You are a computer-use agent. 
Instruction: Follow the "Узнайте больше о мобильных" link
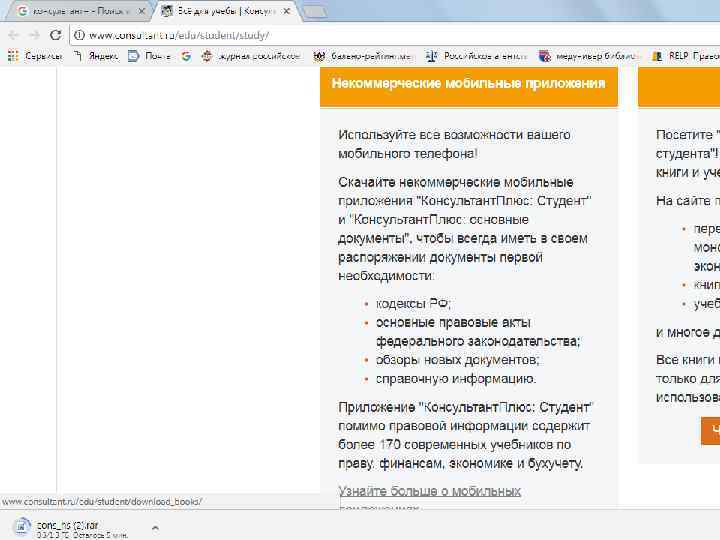pos(429,491)
